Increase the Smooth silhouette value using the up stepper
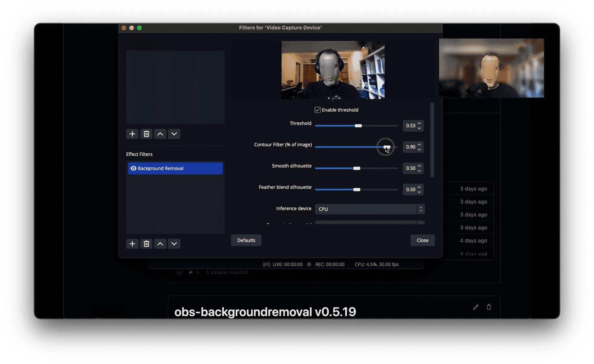The width and height of the screenshot is (594, 364). [420, 166]
